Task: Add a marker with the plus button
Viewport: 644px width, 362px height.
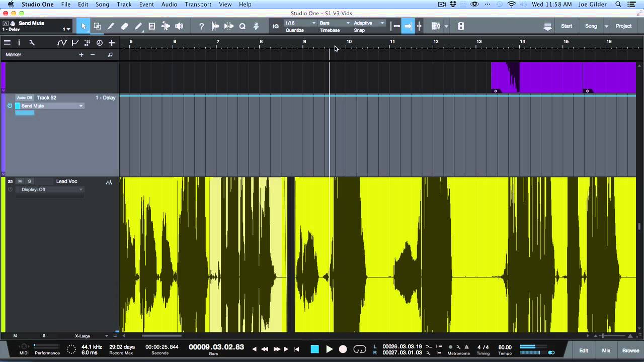Action: click(81, 54)
